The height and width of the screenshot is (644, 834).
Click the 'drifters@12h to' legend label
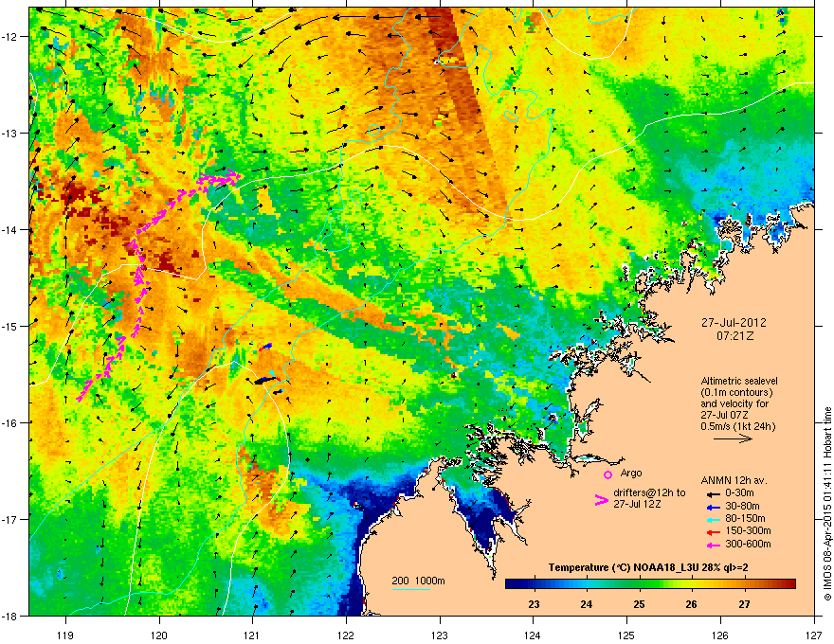(649, 493)
